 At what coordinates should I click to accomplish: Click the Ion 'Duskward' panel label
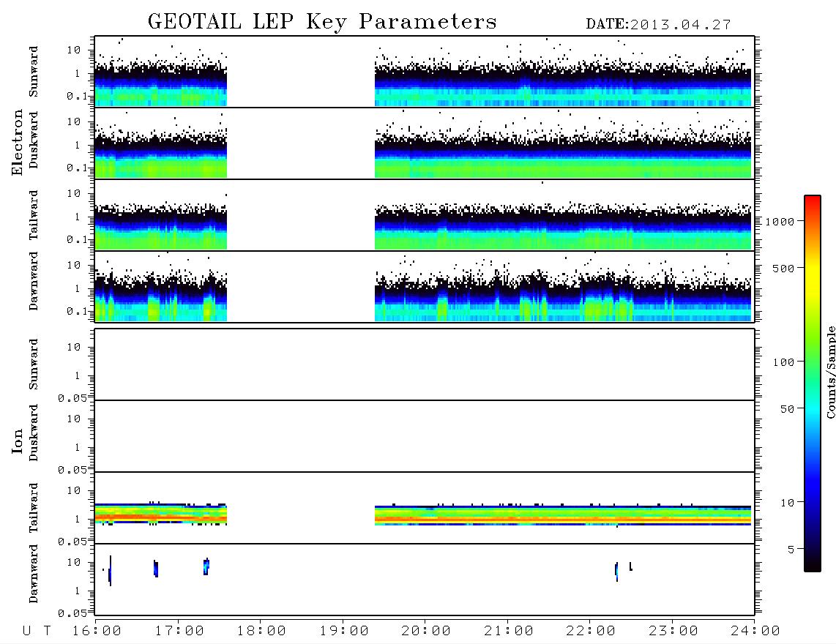click(x=34, y=433)
